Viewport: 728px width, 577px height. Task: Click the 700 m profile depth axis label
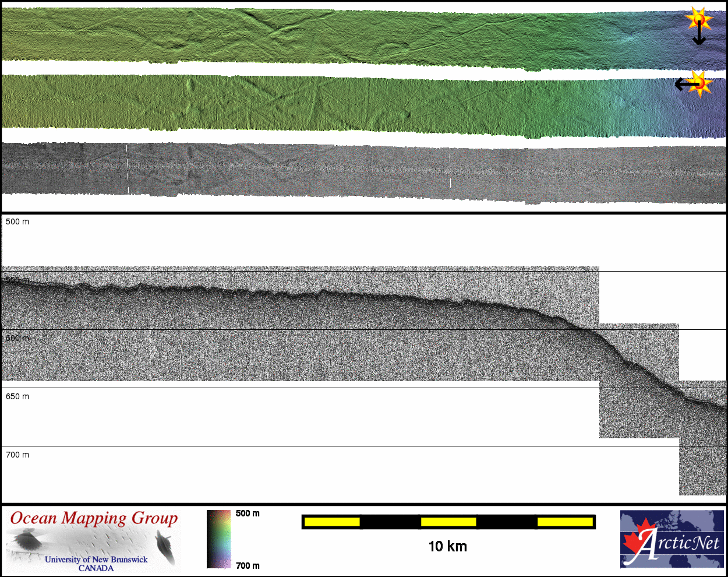17,455
